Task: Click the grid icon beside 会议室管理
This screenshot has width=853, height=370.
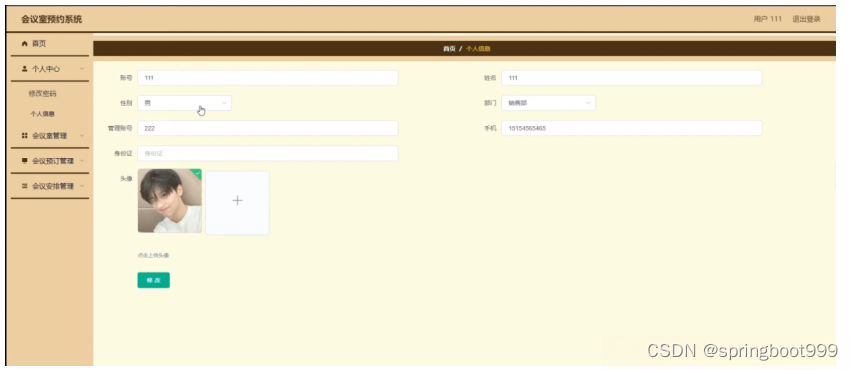Action: click(x=24, y=135)
